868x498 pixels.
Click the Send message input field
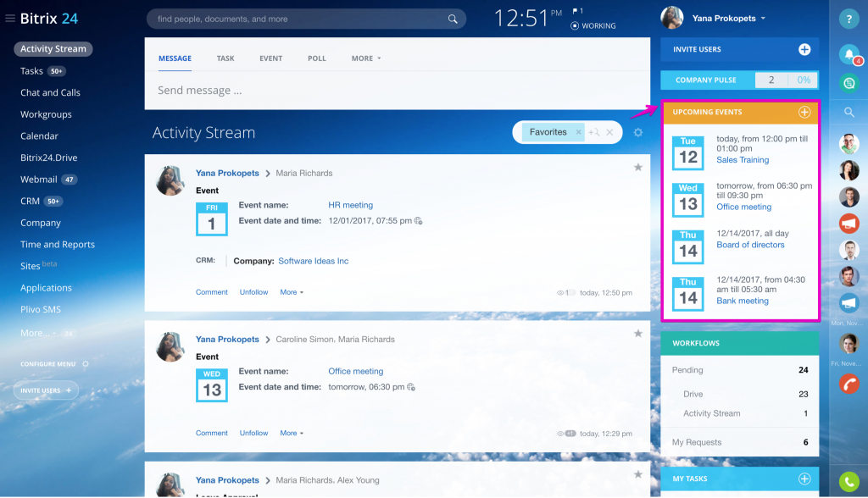click(x=398, y=90)
